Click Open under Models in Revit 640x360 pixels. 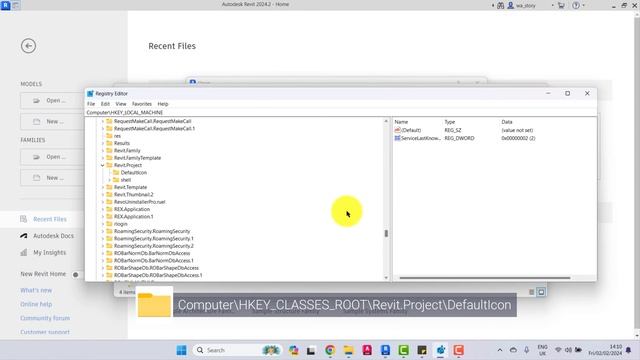click(52, 100)
